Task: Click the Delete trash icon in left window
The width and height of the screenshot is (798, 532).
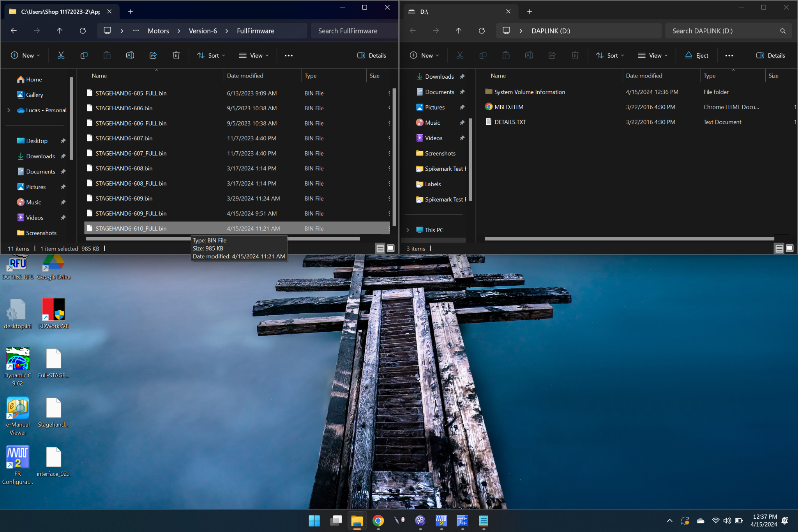Action: point(176,55)
